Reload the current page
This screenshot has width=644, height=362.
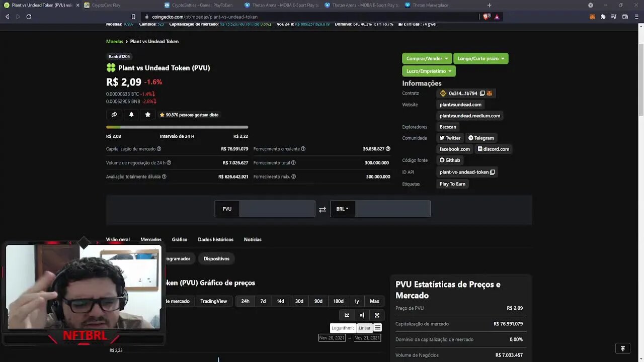29,17
